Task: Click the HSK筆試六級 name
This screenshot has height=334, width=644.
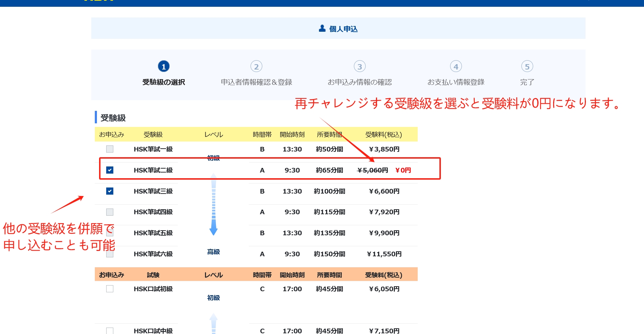Action: [x=153, y=254]
